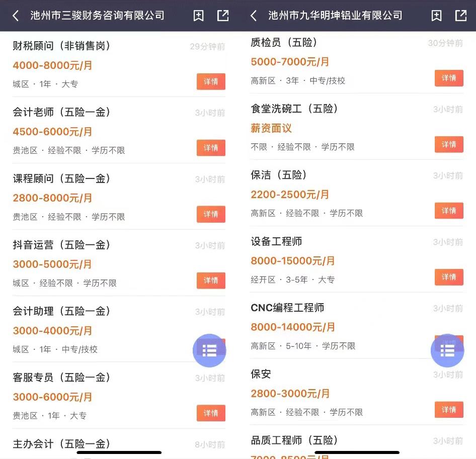Open floating list menu on 九华明坤铝业 screen
Viewport: 476px width, 459px height.
point(447,350)
